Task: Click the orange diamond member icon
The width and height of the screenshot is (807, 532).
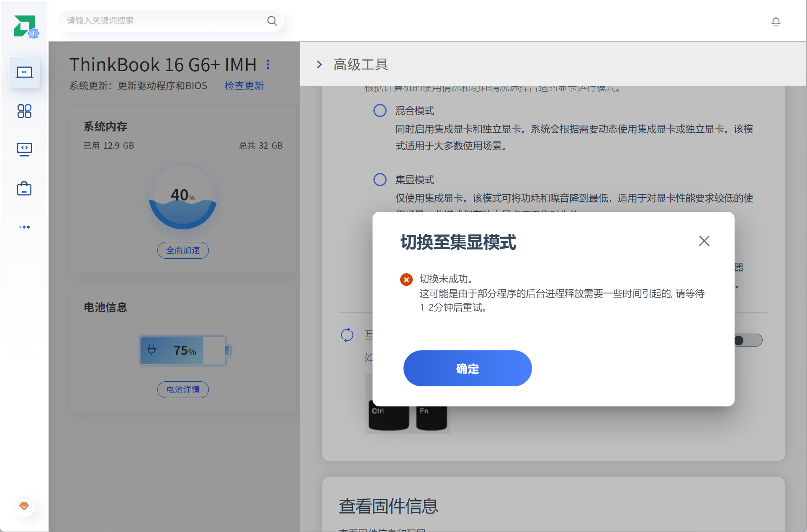Action: 24,506
